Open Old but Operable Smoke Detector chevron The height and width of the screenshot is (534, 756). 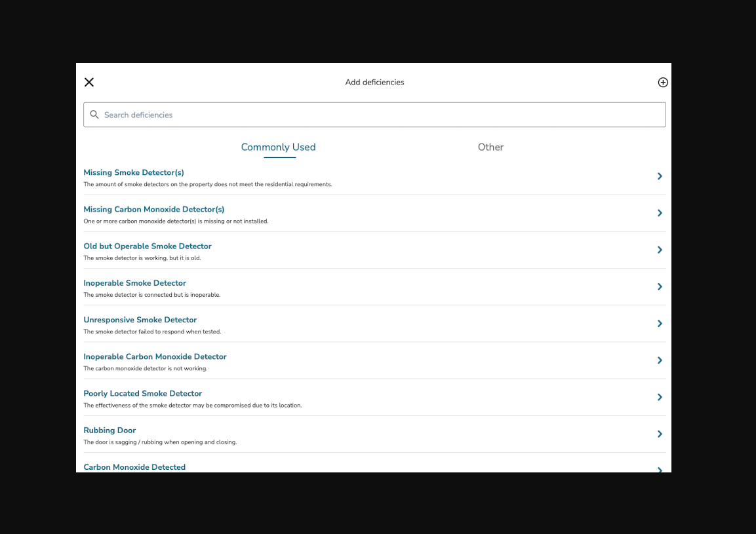(660, 250)
